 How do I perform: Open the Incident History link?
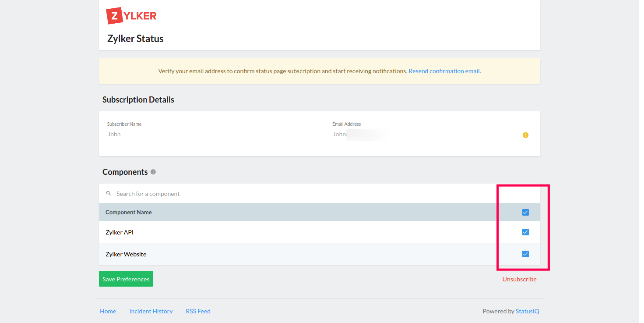151,311
